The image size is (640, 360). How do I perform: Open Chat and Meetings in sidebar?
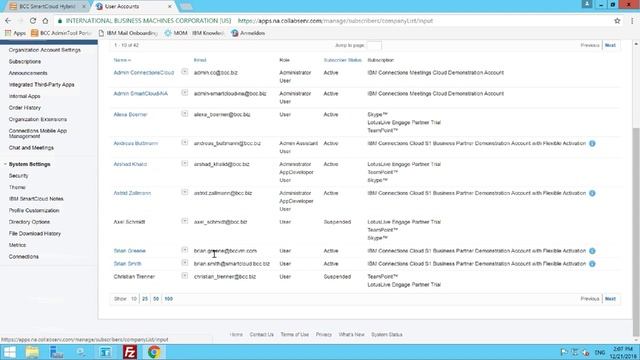pos(31,148)
